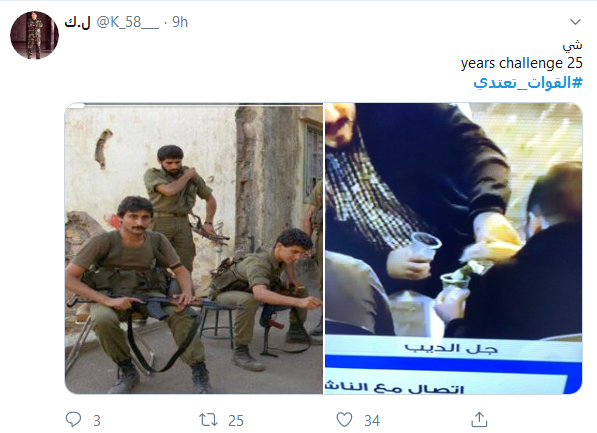Open hashtag #القوات_تعتدي link

coord(528,82)
